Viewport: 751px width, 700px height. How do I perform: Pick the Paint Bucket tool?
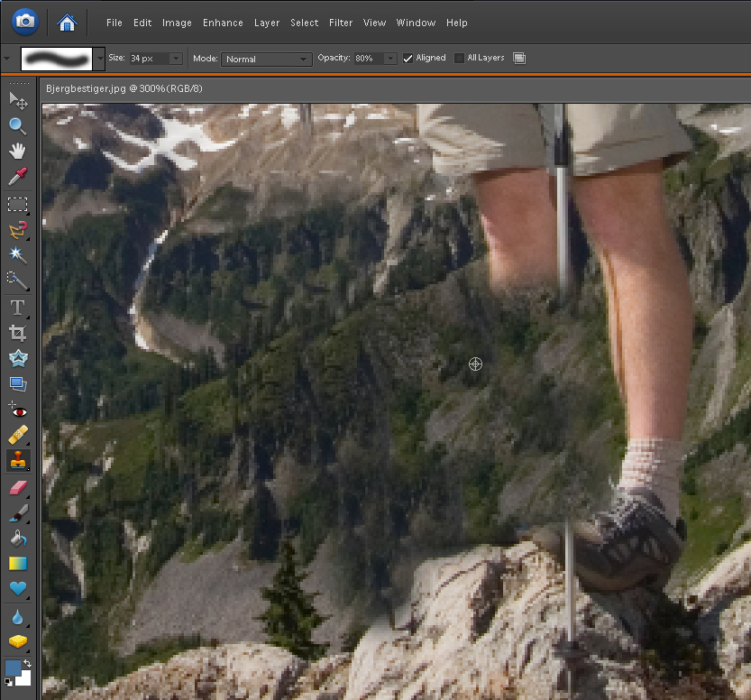pos(18,539)
